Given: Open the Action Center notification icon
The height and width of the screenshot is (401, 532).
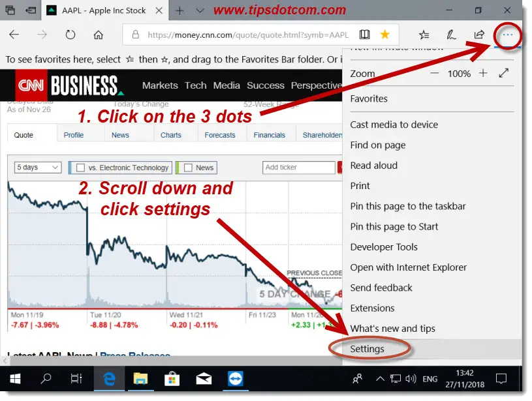Looking at the screenshot, I should (x=501, y=379).
